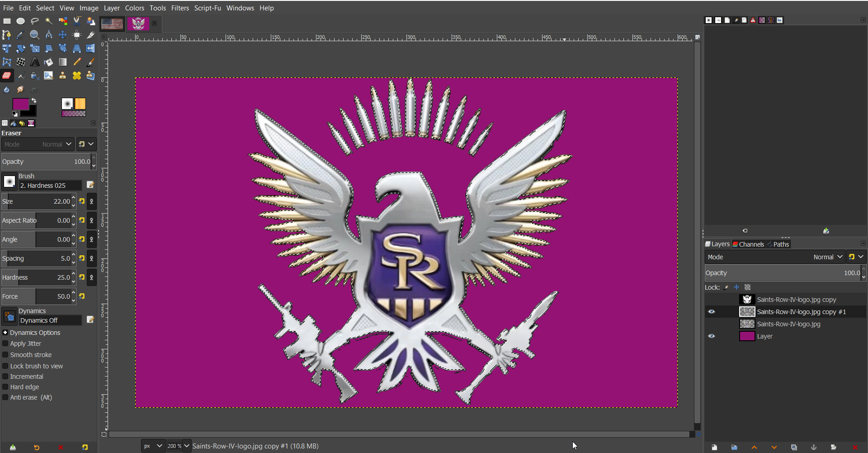Adjust the layer Opacity slider
Screen dimensions: 868x453
tap(783, 273)
